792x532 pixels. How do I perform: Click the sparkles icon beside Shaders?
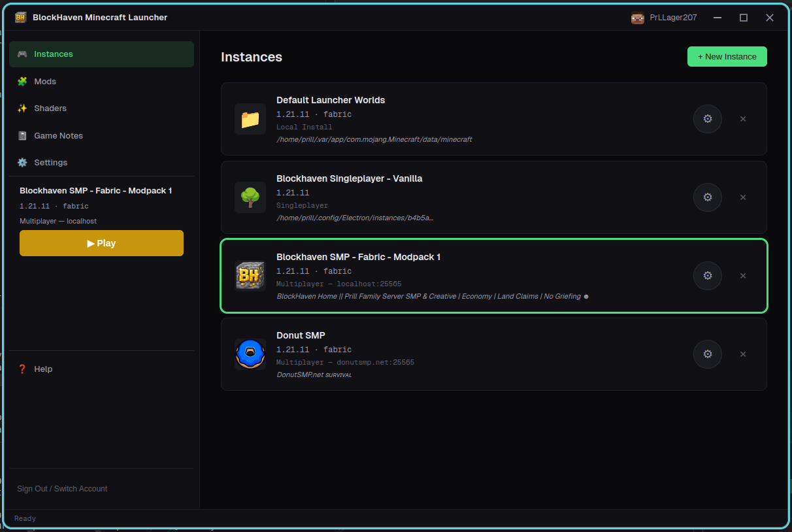22,108
